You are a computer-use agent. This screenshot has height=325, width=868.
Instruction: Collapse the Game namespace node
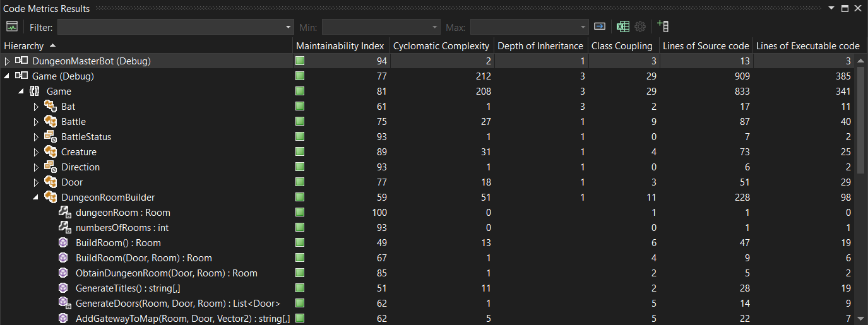click(21, 92)
